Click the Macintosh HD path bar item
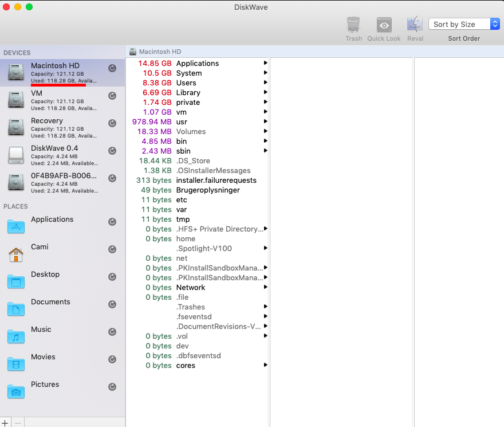This screenshot has height=427, width=504. 155,52
